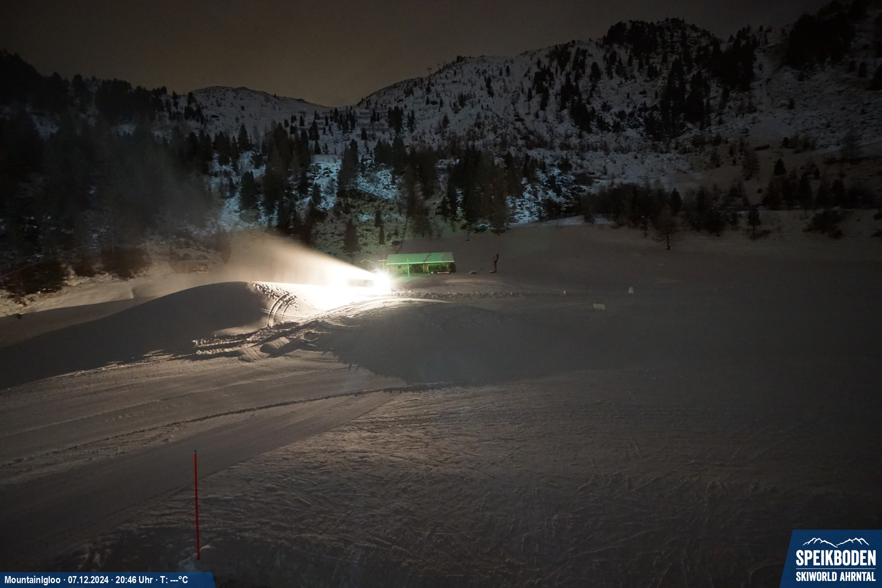The width and height of the screenshot is (882, 588).
Task: Click the MountainIgloo camera name label
Action: (32, 580)
